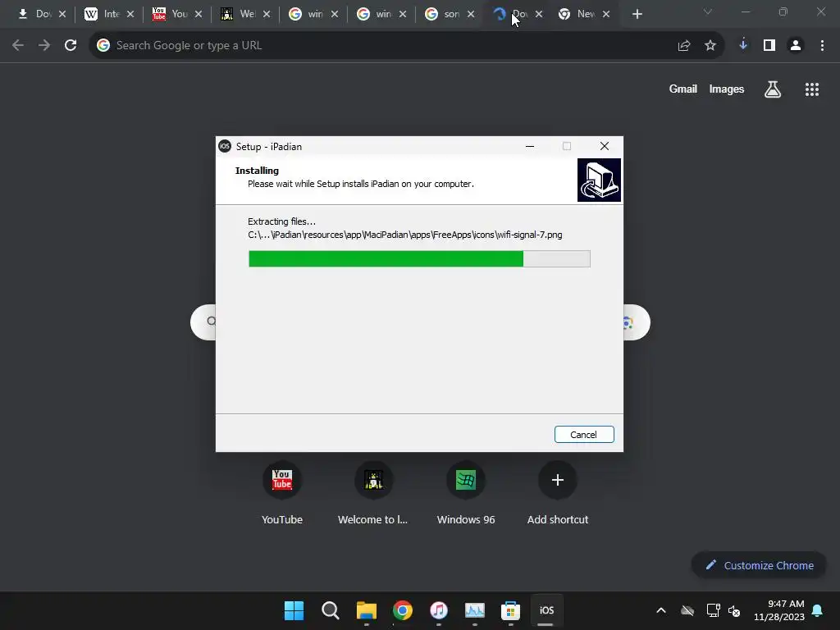
Task: Open the Images link
Action: pos(727,89)
